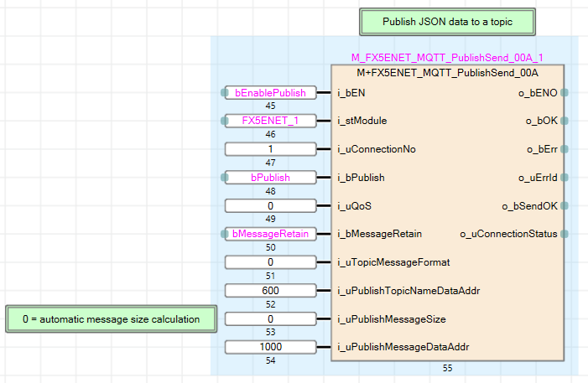Viewport: 588px width, 383px height.
Task: Click the i_stModule input label
Action: (362, 121)
